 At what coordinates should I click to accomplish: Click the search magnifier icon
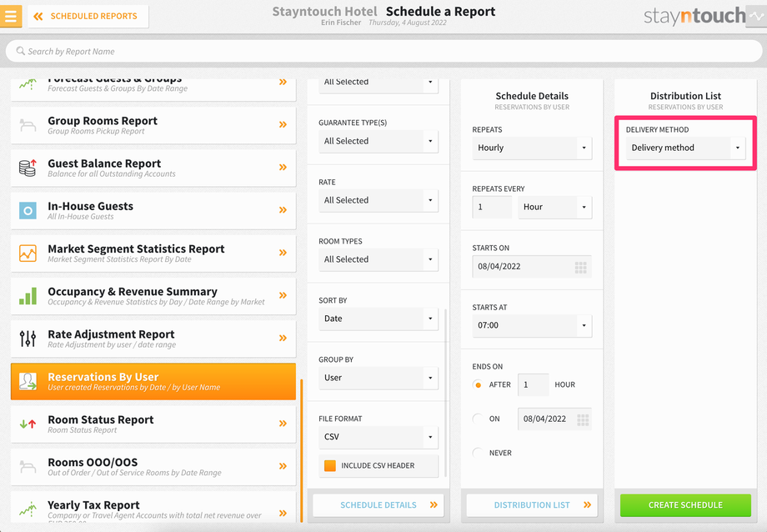click(20, 51)
